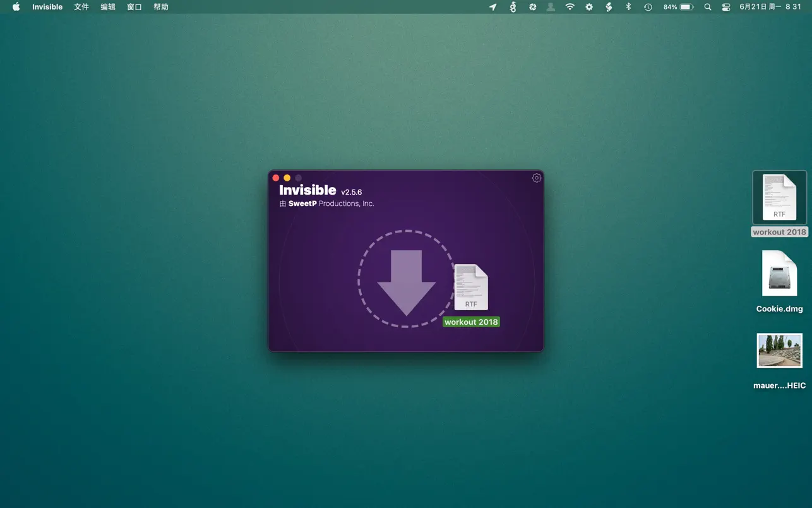Close the Invisible window
The image size is (812, 508).
click(x=276, y=178)
